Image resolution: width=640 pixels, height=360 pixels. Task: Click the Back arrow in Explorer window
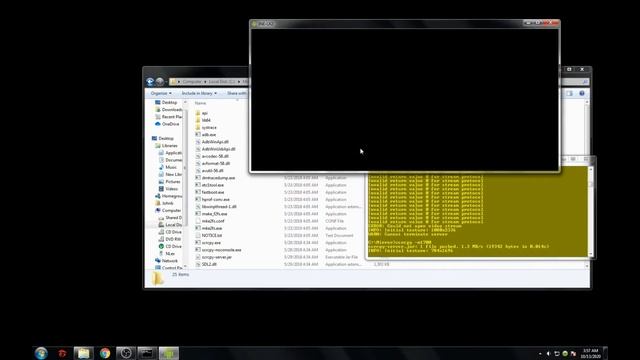tap(150, 82)
